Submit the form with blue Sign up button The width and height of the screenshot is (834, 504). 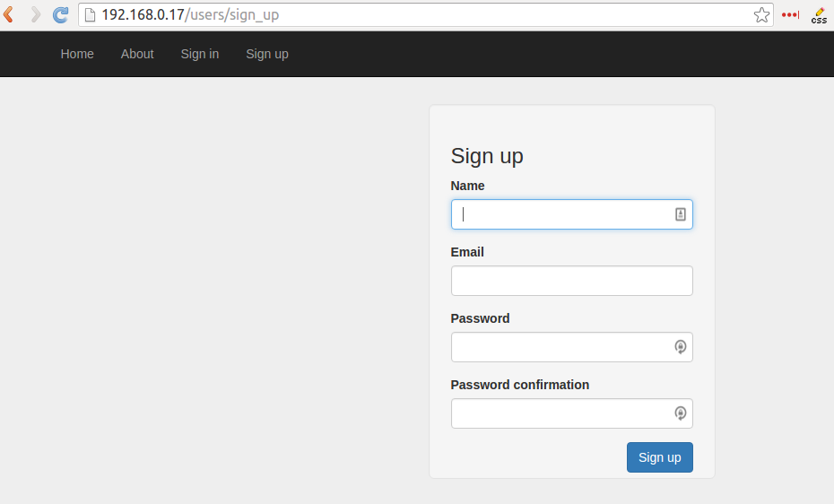(x=659, y=457)
